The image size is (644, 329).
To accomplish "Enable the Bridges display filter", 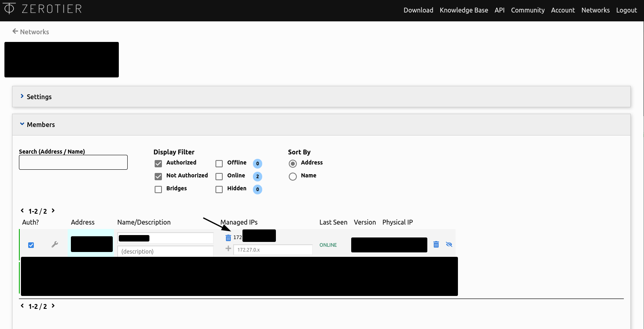I will pyautogui.click(x=158, y=189).
